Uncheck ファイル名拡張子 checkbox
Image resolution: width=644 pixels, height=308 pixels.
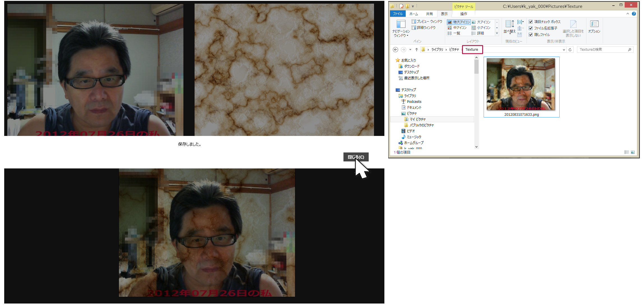click(x=530, y=28)
